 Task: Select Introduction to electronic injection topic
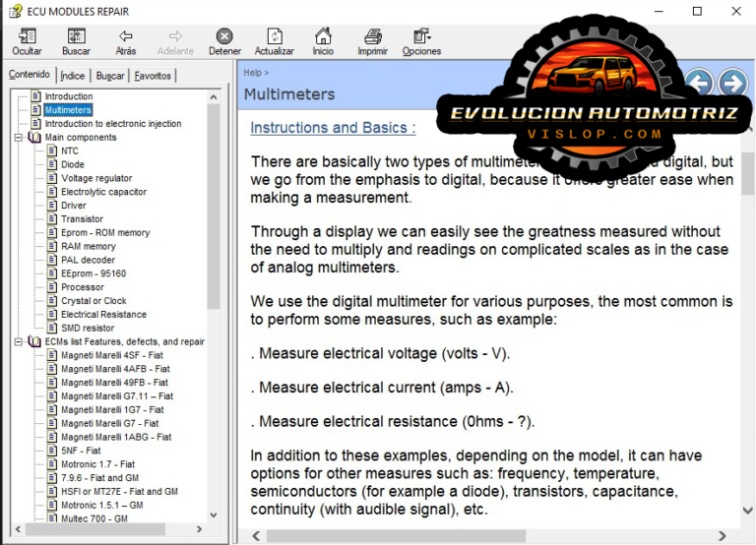tap(112, 124)
